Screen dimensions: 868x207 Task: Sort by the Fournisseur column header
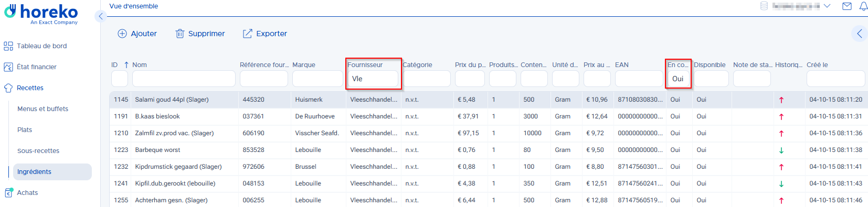point(365,65)
